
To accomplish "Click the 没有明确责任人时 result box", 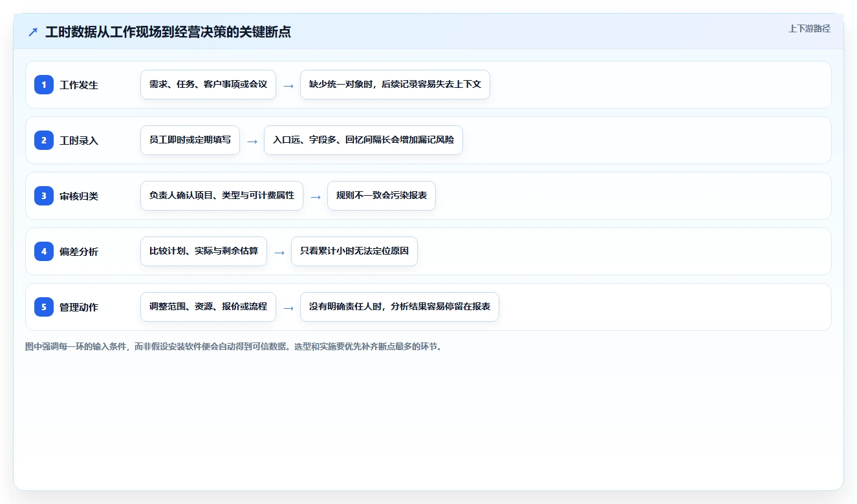I will pos(400,307).
